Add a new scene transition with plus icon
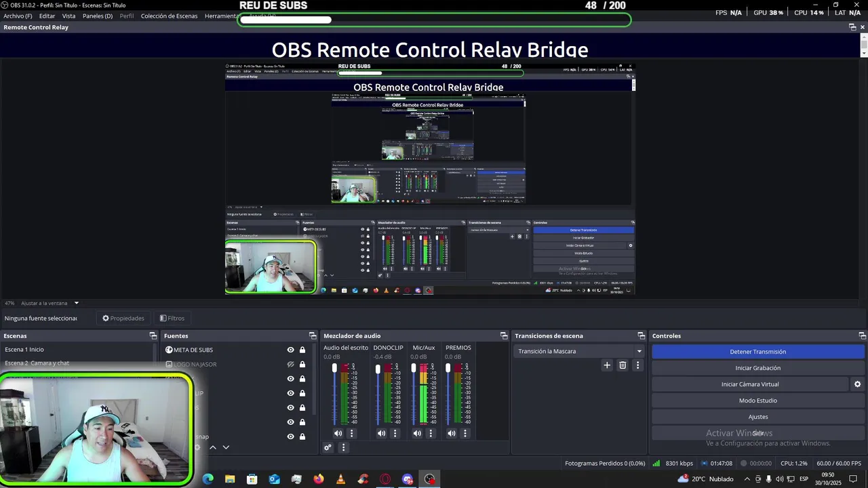This screenshot has height=488, width=868. [x=607, y=365]
